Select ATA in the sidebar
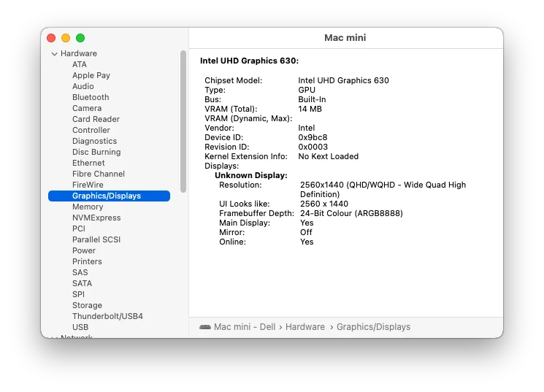The height and width of the screenshot is (392, 544). (80, 64)
